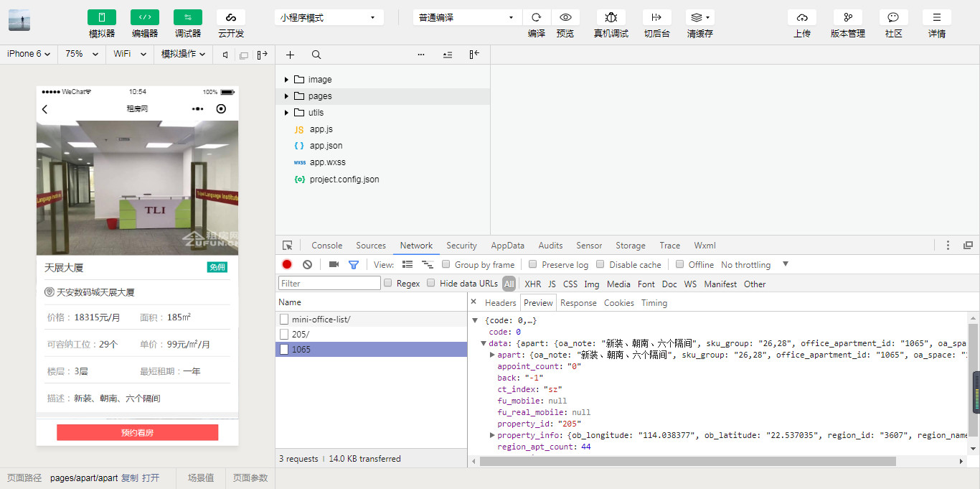
Task: Enable Preserve log checkbox
Action: pos(533,264)
